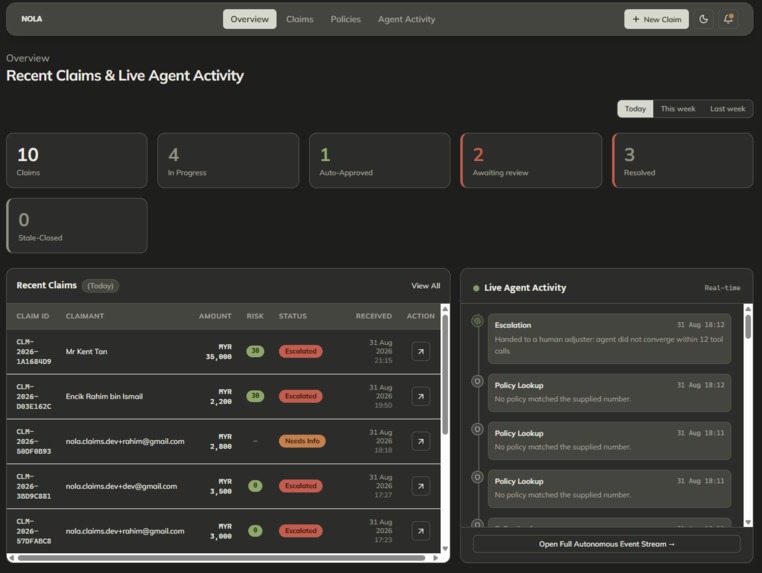This screenshot has width=762, height=573.
Task: Click the NOLA logo
Action: (x=32, y=19)
